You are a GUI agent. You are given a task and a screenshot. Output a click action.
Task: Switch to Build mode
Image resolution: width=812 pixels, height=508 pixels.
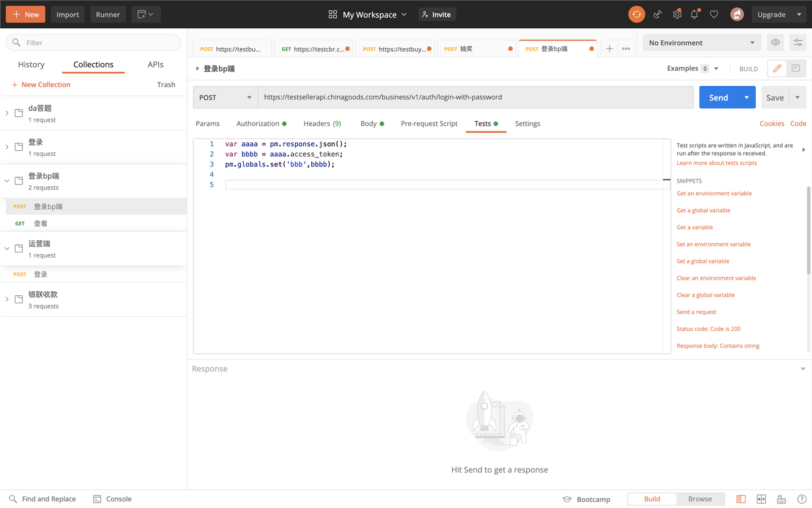coord(652,499)
